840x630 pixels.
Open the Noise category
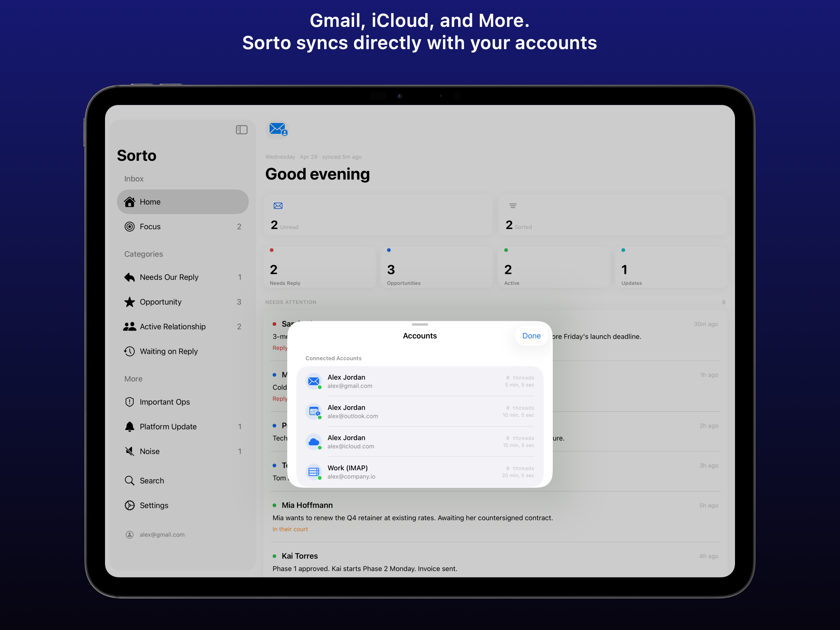coord(183,451)
